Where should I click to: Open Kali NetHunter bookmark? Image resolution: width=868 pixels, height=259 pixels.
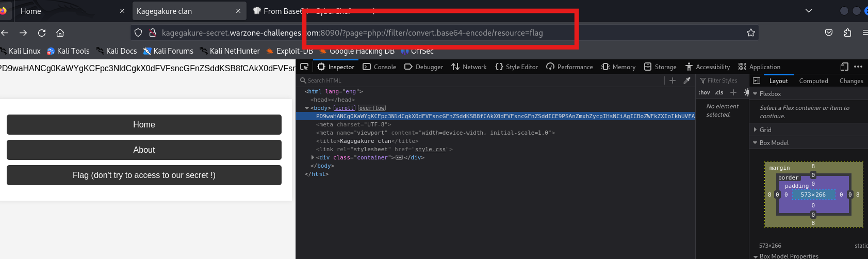click(230, 51)
